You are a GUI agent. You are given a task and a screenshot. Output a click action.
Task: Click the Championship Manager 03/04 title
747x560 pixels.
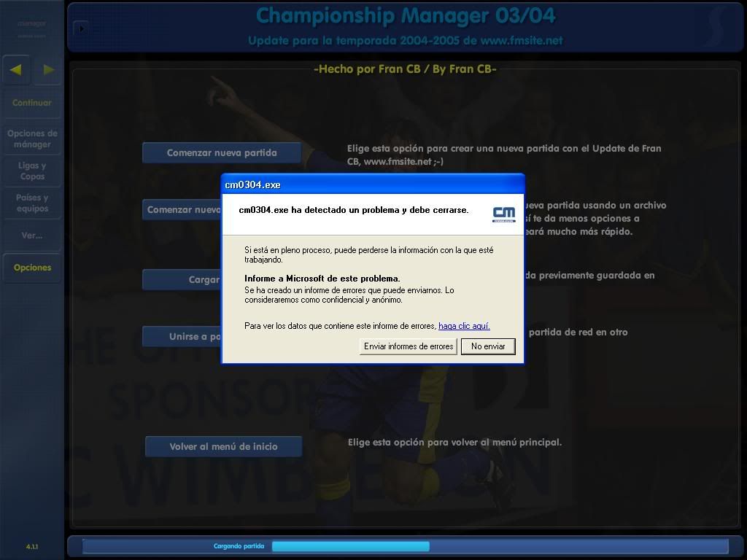pyautogui.click(x=406, y=16)
